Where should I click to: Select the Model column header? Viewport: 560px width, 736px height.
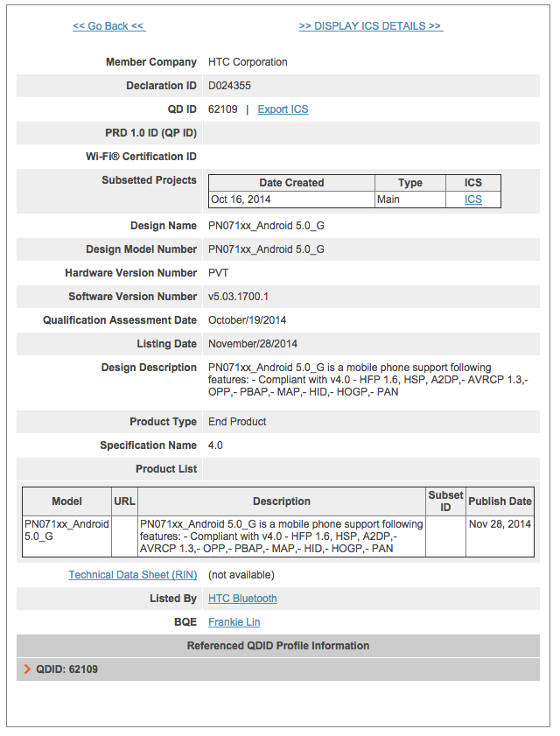(x=67, y=501)
